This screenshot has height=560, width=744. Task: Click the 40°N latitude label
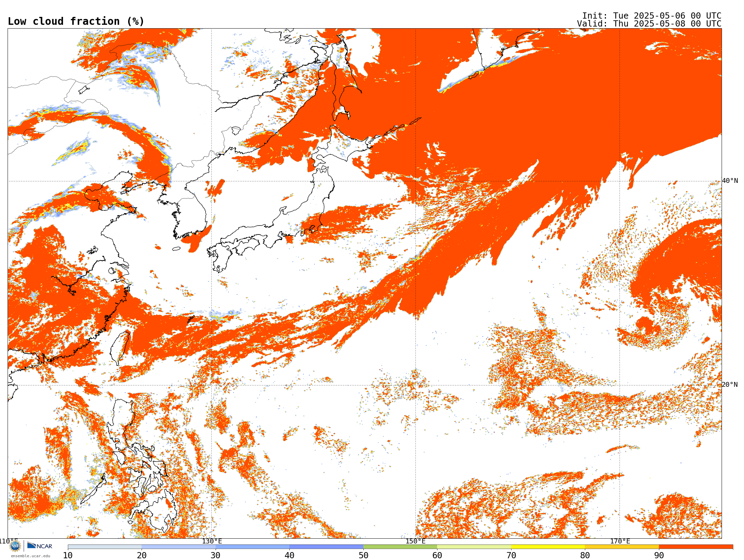730,181
